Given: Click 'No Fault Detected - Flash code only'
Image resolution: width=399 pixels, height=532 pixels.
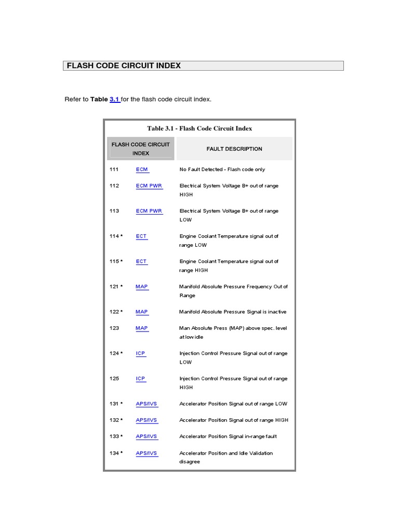Looking at the screenshot, I should click(x=222, y=169).
